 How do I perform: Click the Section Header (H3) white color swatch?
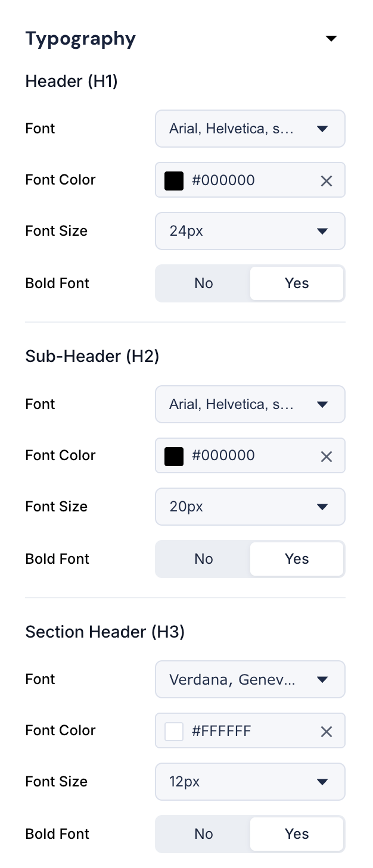coord(174,732)
